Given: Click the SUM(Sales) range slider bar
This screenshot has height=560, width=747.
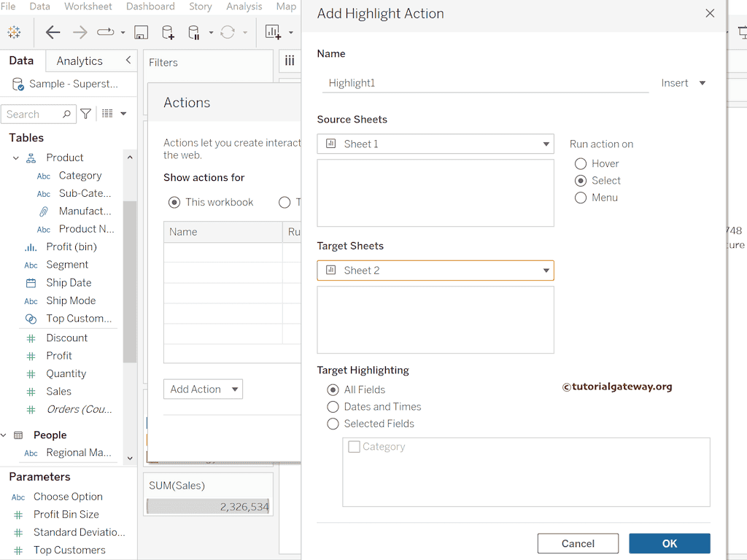Looking at the screenshot, I should coord(208,506).
